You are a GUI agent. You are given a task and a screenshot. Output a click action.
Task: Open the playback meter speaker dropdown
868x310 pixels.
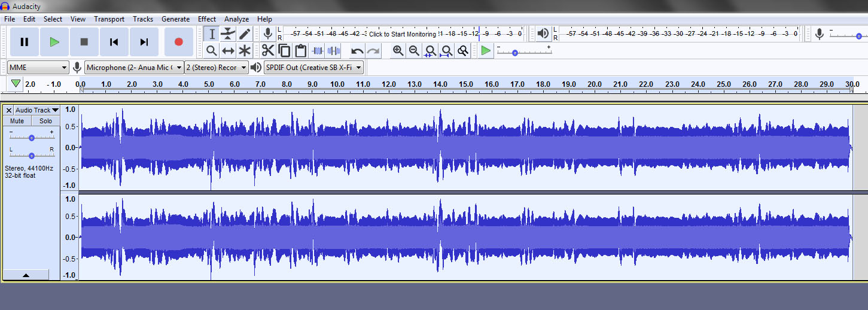click(543, 34)
